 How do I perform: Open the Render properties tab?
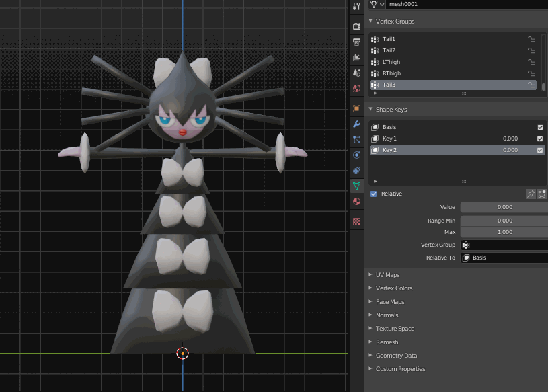coord(356,26)
